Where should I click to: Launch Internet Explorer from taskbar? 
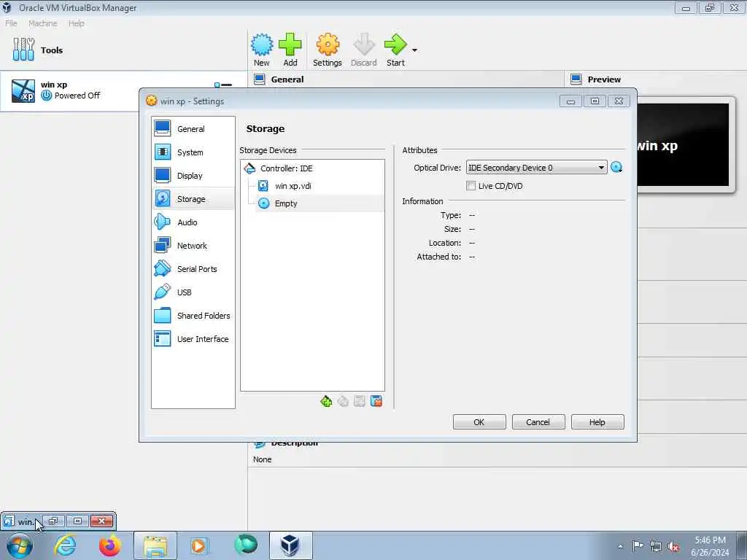(65, 545)
